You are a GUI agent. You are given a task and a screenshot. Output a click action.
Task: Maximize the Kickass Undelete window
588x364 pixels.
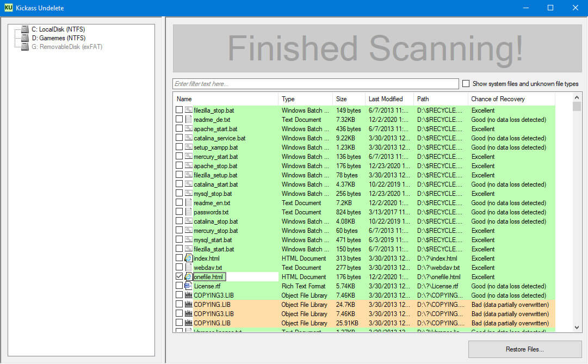[x=550, y=8]
